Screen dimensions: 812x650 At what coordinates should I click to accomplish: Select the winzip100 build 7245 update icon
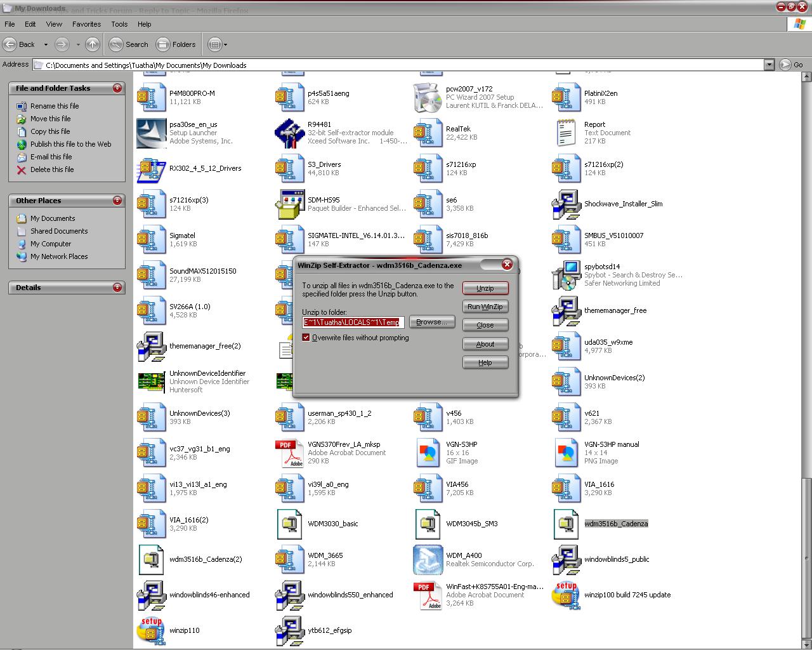pos(566,595)
